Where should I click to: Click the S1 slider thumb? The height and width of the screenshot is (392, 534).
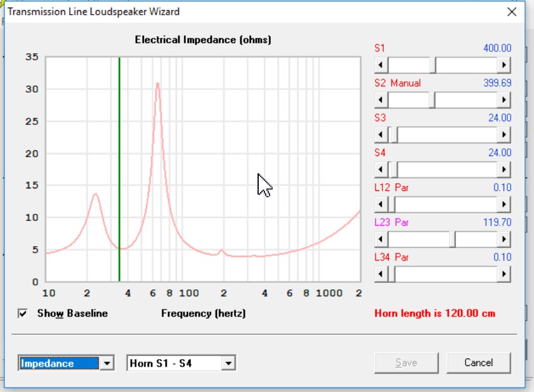point(433,65)
